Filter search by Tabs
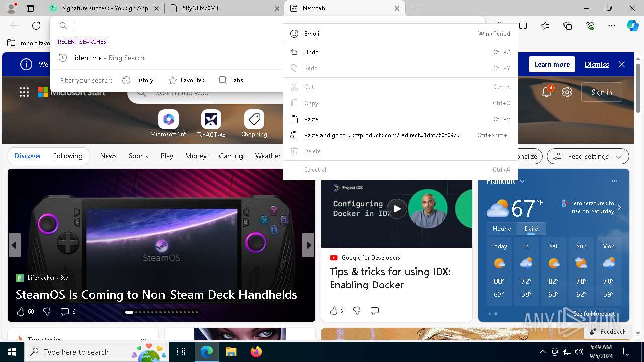The image size is (644, 362). (x=231, y=80)
